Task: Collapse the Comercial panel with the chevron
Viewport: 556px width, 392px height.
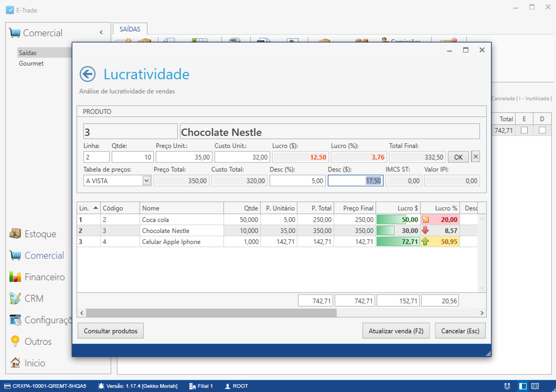Action: (101, 32)
